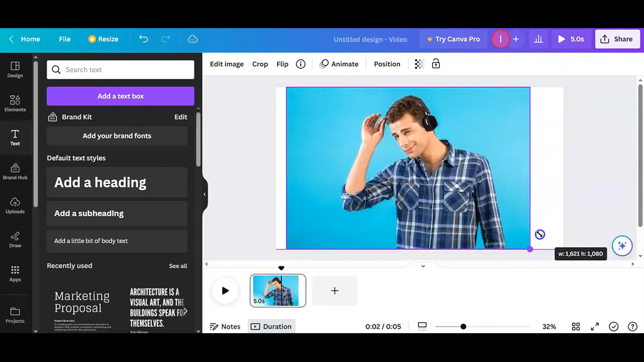Open the Brand Hub sidebar tab
The image size is (644, 362).
[15, 172]
